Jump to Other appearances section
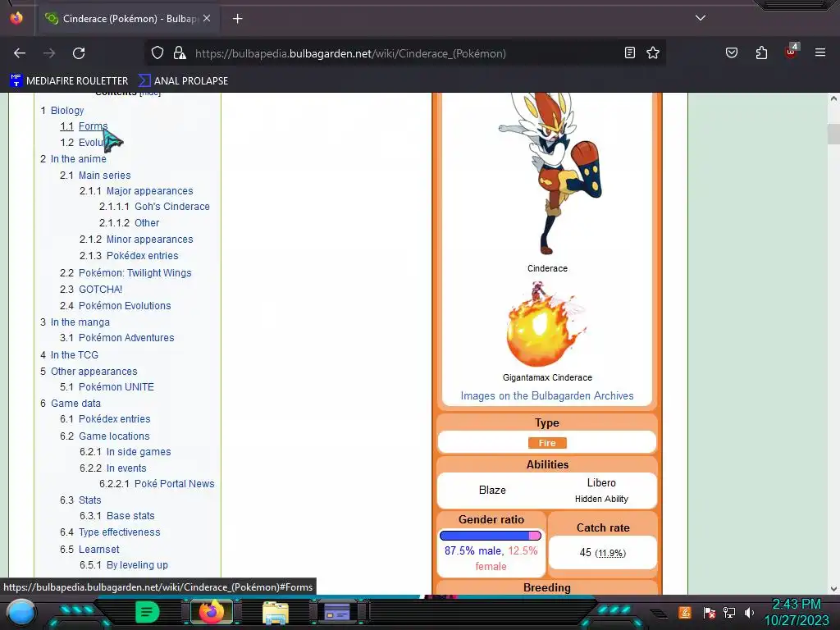 click(94, 372)
